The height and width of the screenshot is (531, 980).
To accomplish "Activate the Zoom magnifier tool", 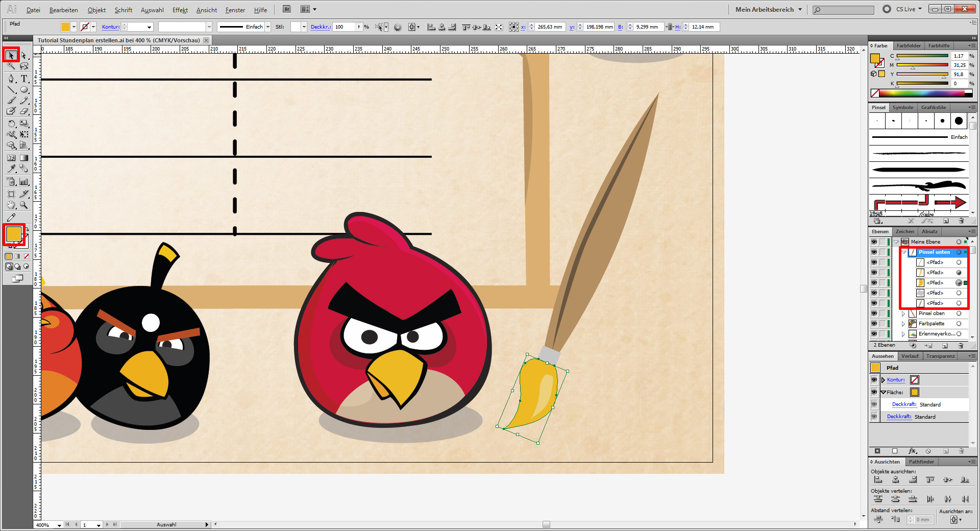I will pyautogui.click(x=24, y=205).
